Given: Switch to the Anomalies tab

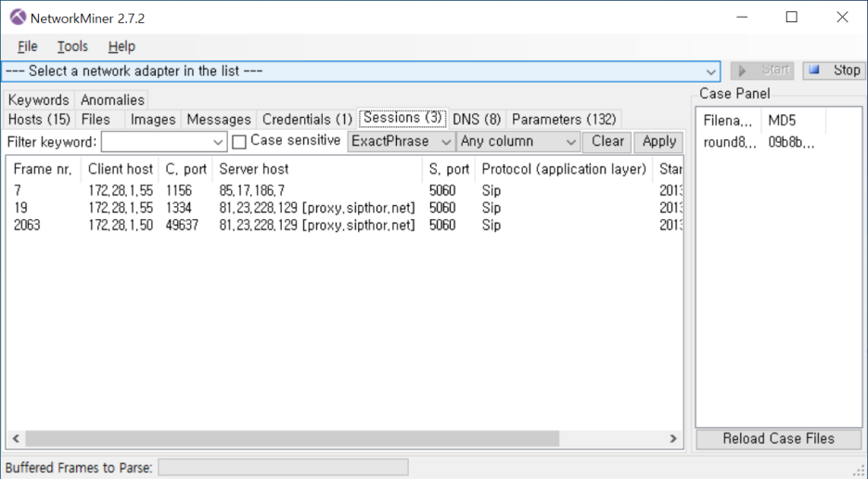Looking at the screenshot, I should [x=112, y=100].
